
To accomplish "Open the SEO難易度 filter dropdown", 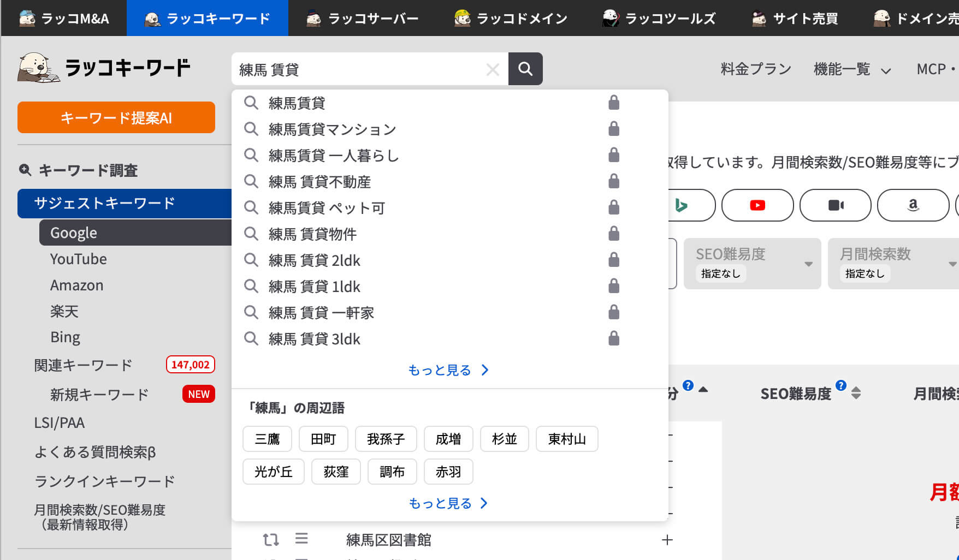I will (752, 264).
